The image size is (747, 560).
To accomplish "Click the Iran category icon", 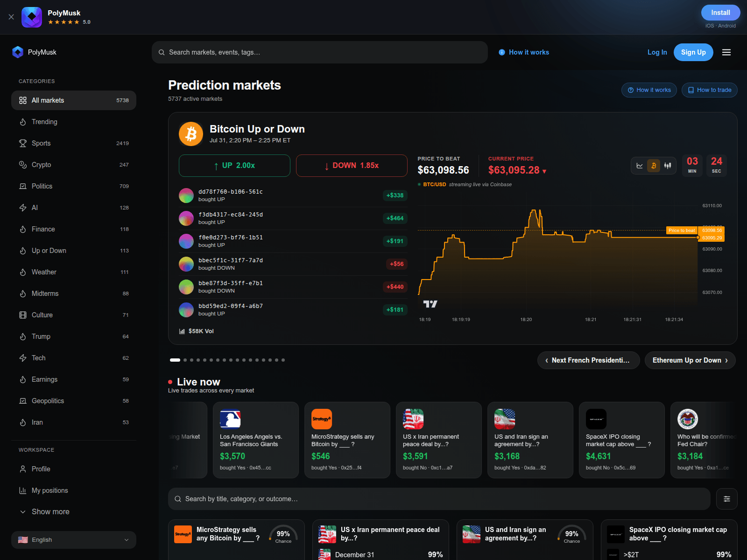I will (x=23, y=422).
